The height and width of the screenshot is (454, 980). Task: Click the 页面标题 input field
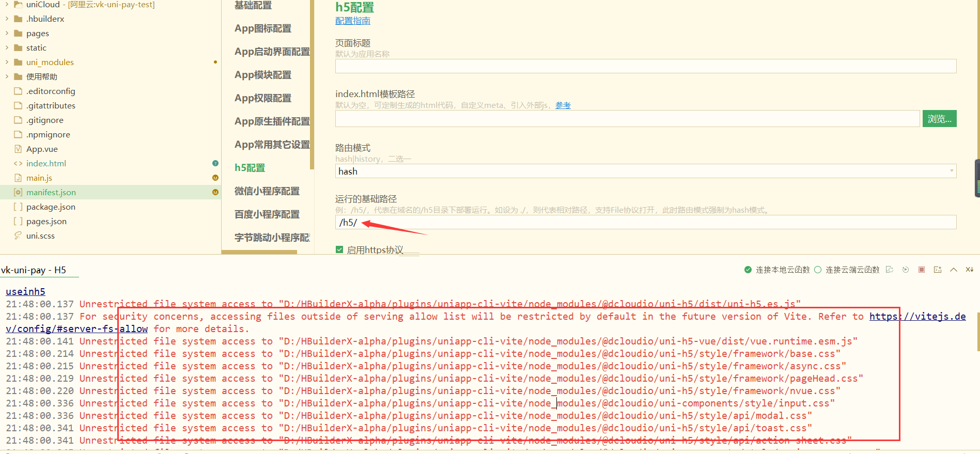coord(645,66)
